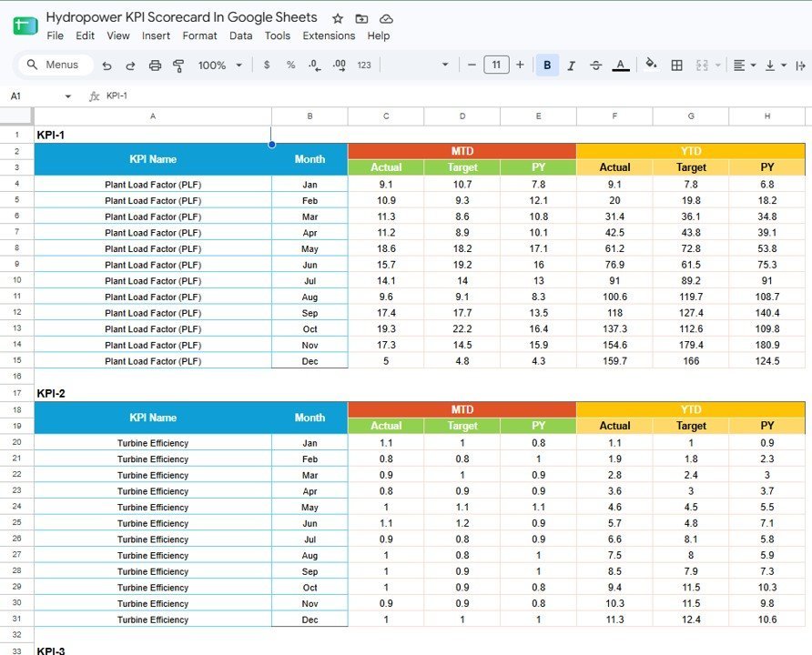The width and height of the screenshot is (812, 655).
Task: Open the borders tool
Action: coord(676,65)
